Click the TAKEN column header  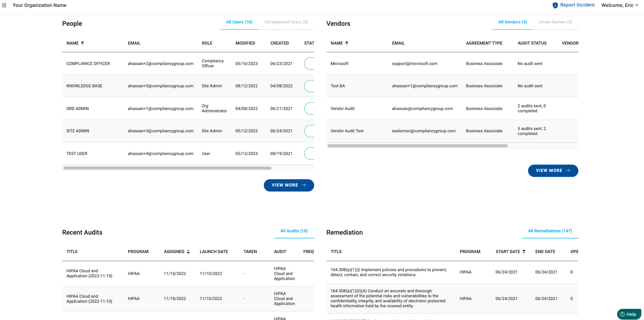250,252
